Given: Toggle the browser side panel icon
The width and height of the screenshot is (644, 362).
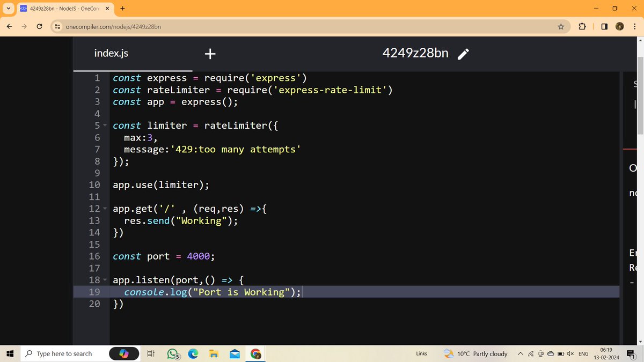Looking at the screenshot, I should tap(604, 26).
